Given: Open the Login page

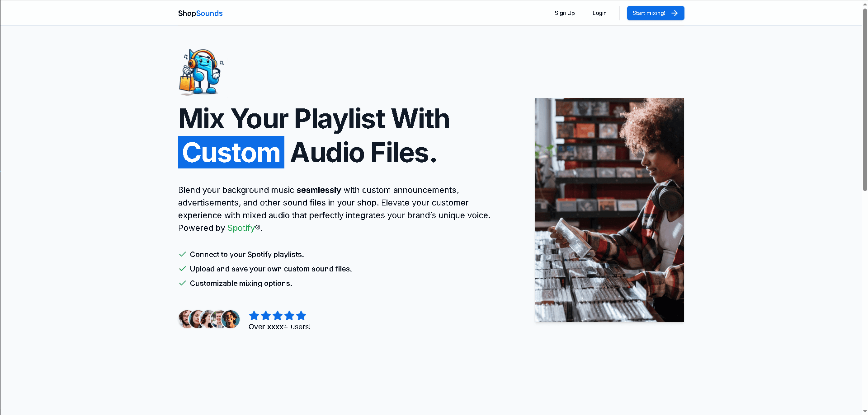Looking at the screenshot, I should pyautogui.click(x=599, y=13).
